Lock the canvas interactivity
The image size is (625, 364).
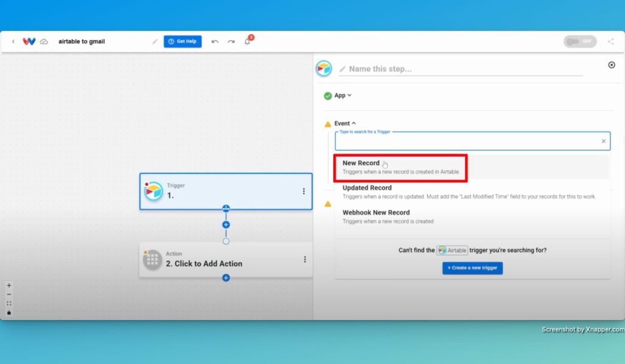click(x=9, y=313)
